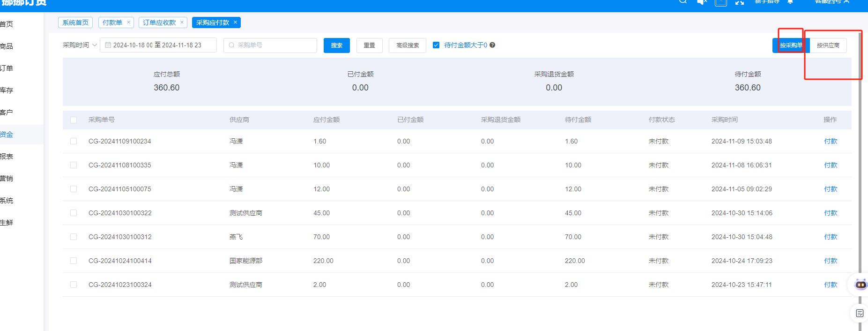Click 付款 link for CG-20241024100414

[830, 261]
